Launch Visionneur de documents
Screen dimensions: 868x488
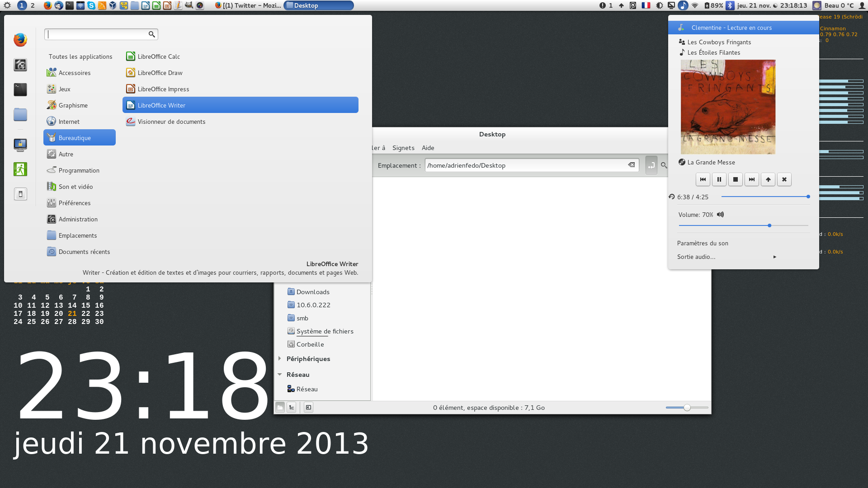tap(241, 122)
